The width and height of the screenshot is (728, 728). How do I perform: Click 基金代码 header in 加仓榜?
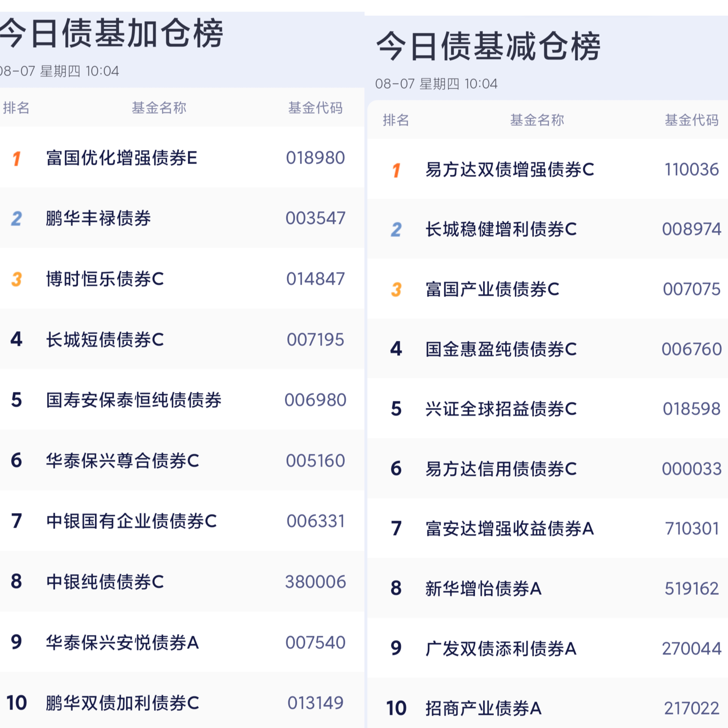pyautogui.click(x=315, y=108)
